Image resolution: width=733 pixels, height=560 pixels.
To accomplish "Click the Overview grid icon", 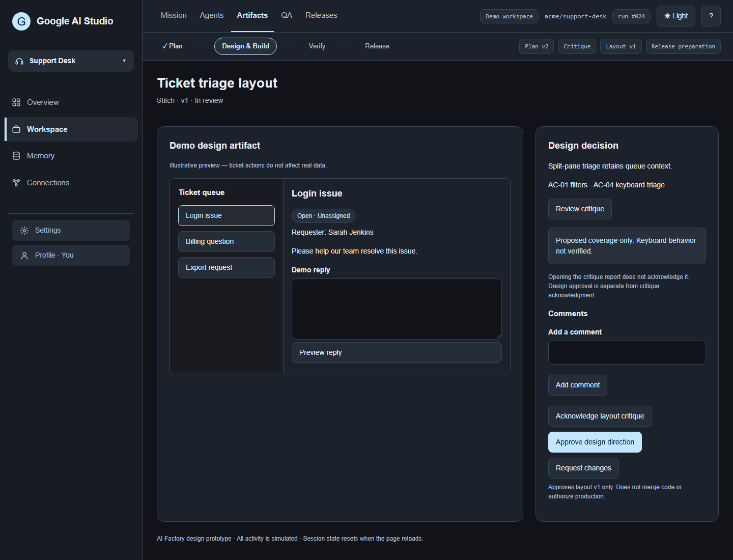I will [16, 102].
